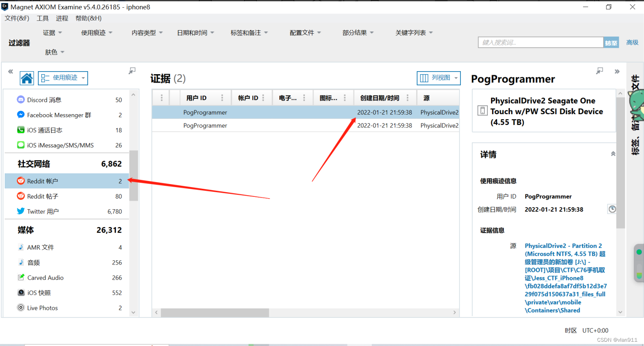The image size is (644, 346).
Task: Open the 肤色 filter dropdown
Action: [x=55, y=52]
